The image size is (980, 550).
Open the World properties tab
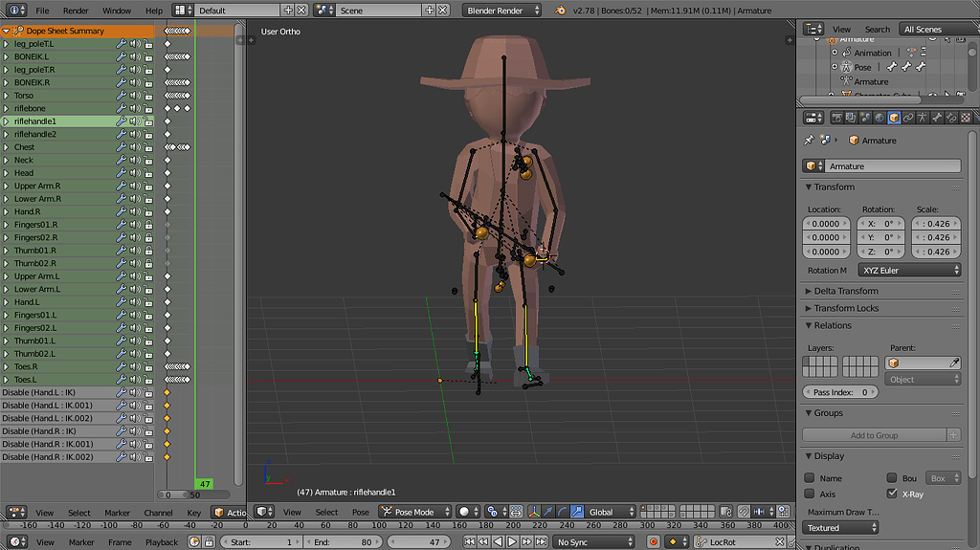click(880, 118)
